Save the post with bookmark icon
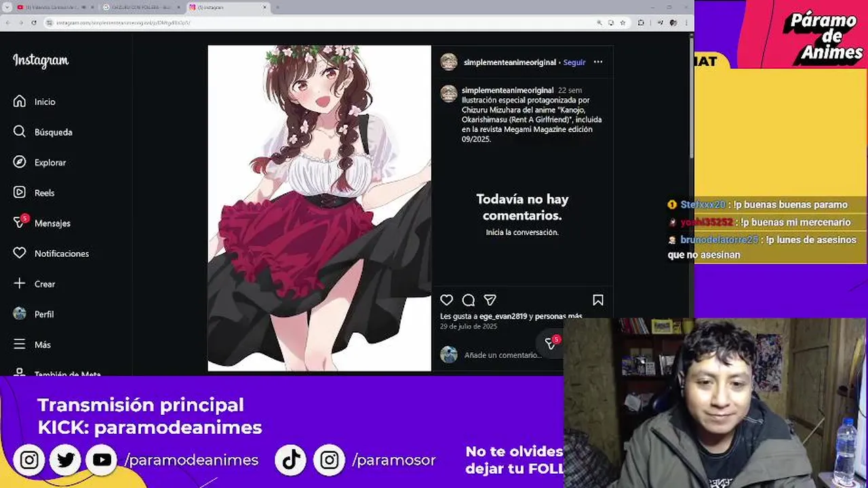Screen dimensions: 868x488 click(x=598, y=300)
